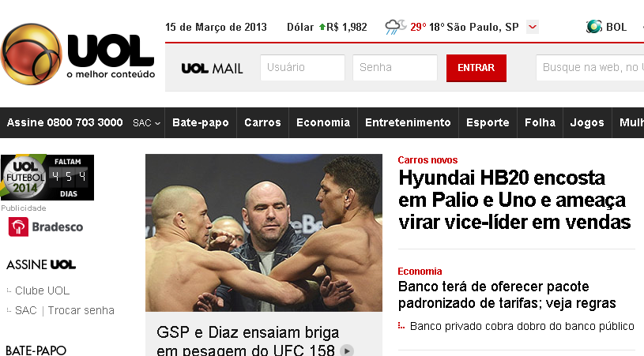Open the Economia menu item
This screenshot has height=356, width=644.
click(x=323, y=122)
